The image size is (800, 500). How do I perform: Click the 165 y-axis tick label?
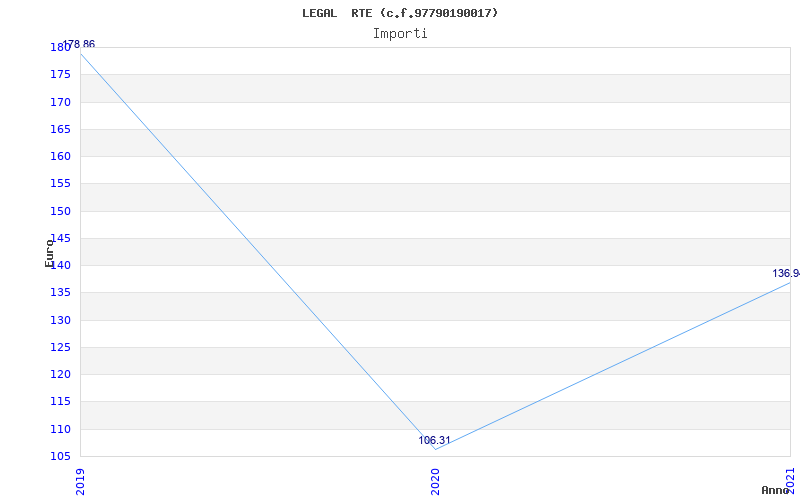(60, 129)
